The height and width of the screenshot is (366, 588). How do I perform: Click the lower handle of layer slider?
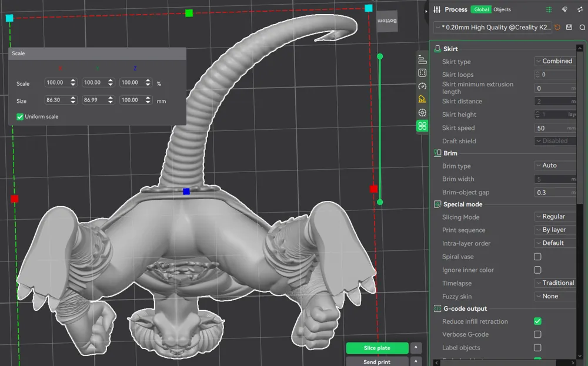tap(380, 202)
